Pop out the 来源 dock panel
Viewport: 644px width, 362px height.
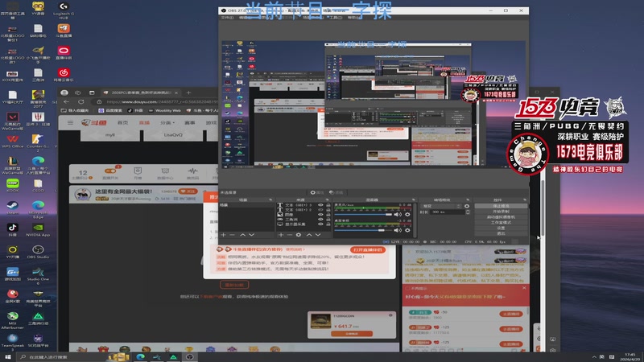coord(328,200)
